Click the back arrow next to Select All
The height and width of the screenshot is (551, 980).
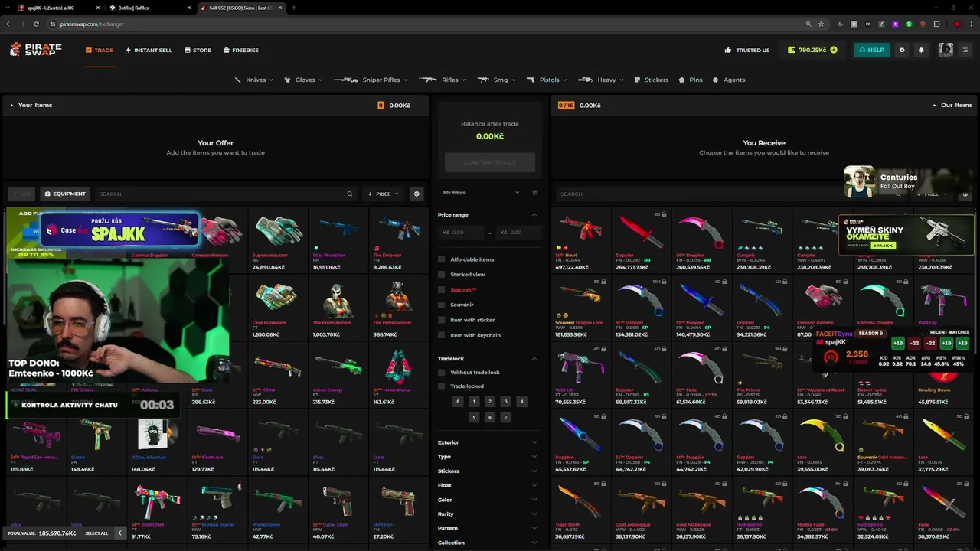pyautogui.click(x=120, y=533)
